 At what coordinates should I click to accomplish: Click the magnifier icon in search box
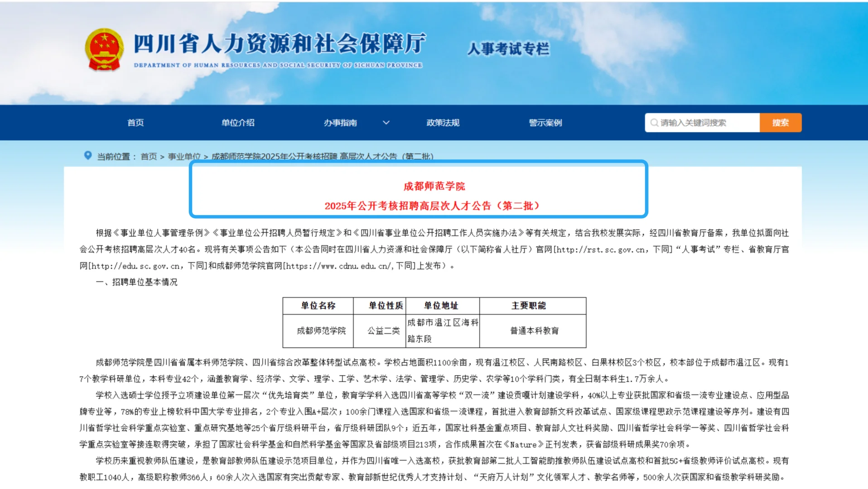pos(654,123)
